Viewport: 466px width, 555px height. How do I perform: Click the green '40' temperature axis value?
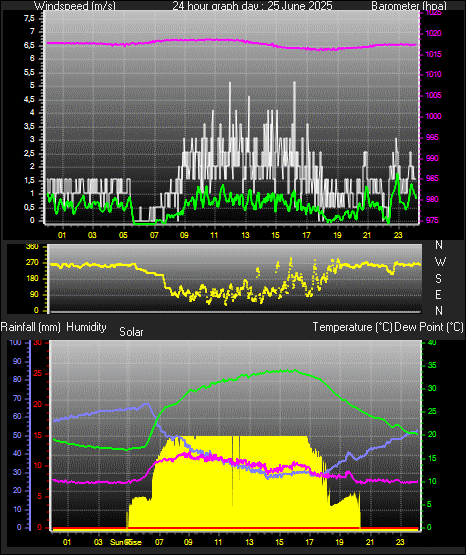pos(432,342)
